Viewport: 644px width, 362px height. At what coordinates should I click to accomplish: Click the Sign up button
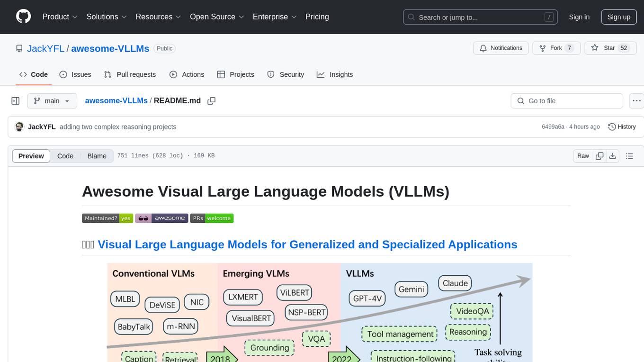(619, 17)
